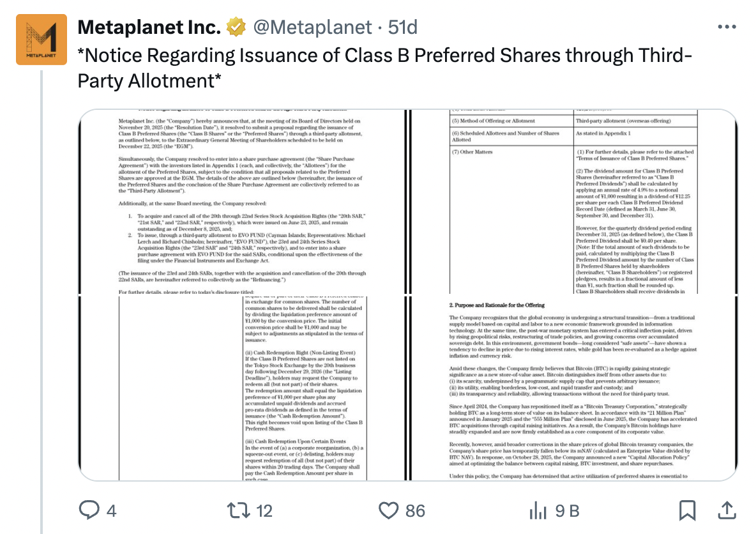The height and width of the screenshot is (534, 756).
Task: Open the @Metaplanet handle link
Action: [x=313, y=27]
